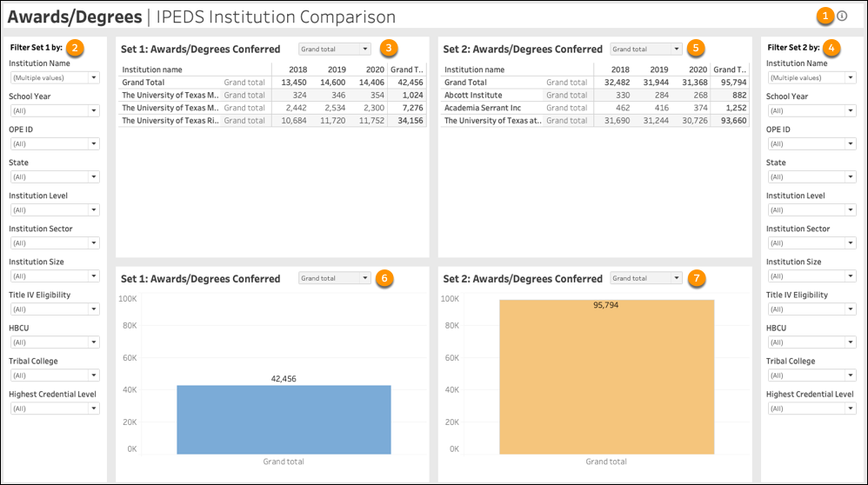The height and width of the screenshot is (485, 868).
Task: Click the 7,276 cell in Set 1 table
Action: [413, 108]
